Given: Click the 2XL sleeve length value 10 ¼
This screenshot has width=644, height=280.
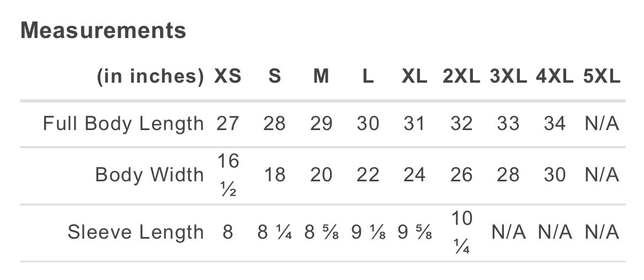Looking at the screenshot, I should 461,233.
